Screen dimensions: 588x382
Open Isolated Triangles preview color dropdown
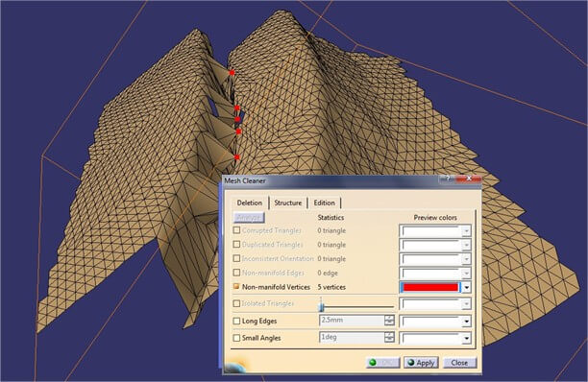466,303
